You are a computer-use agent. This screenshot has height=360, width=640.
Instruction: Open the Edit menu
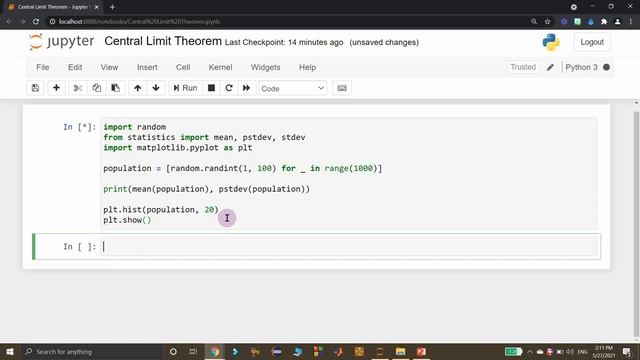(75, 67)
